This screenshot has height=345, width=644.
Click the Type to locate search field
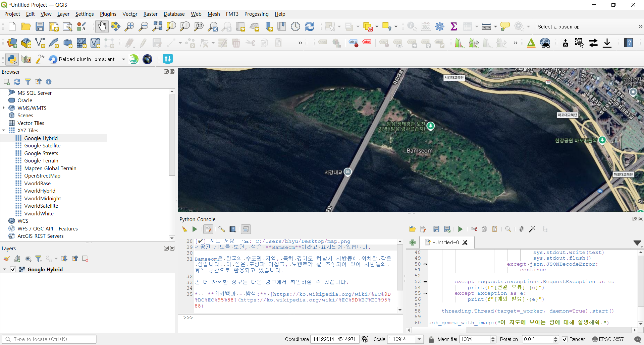(x=50, y=339)
